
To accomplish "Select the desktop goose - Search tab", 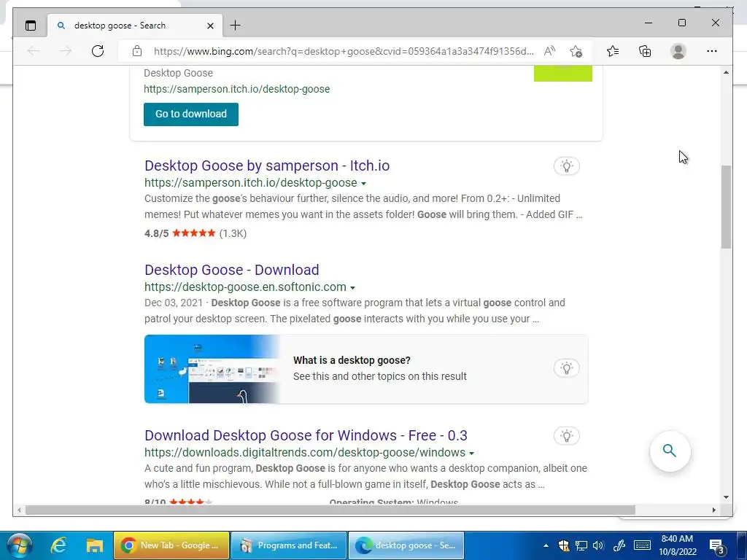I will point(135,26).
